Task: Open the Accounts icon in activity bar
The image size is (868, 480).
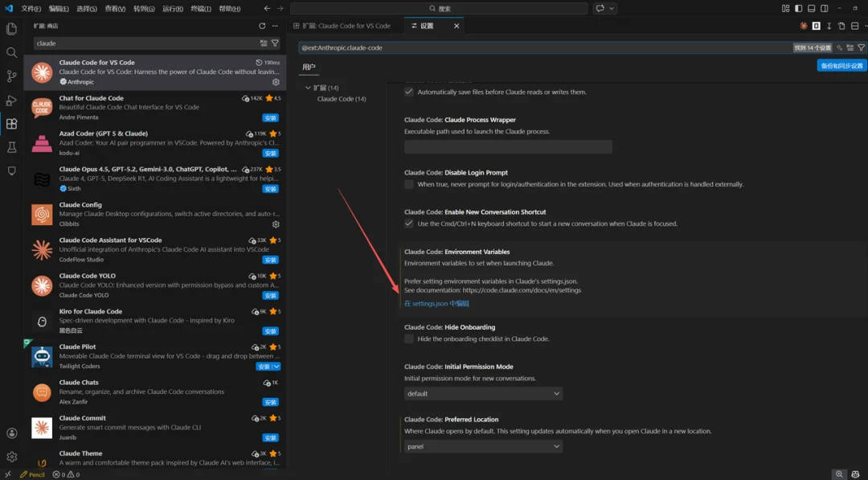Action: [x=11, y=433]
